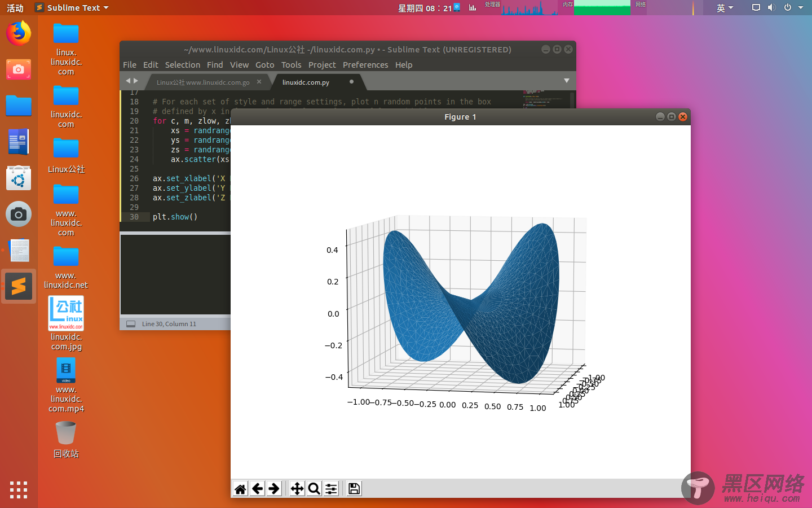
Task: Open the Find menu
Action: pyautogui.click(x=215, y=65)
